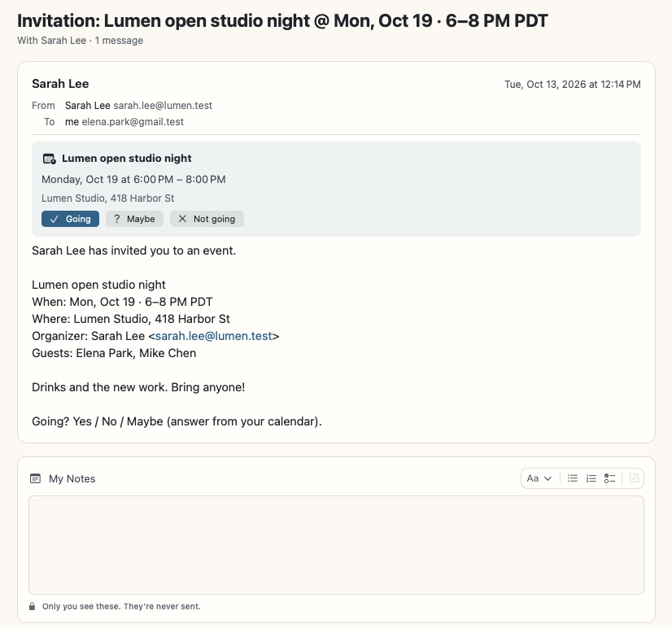Click the My Notes label
Image resolution: width=672 pixels, height=628 pixels.
coord(72,479)
